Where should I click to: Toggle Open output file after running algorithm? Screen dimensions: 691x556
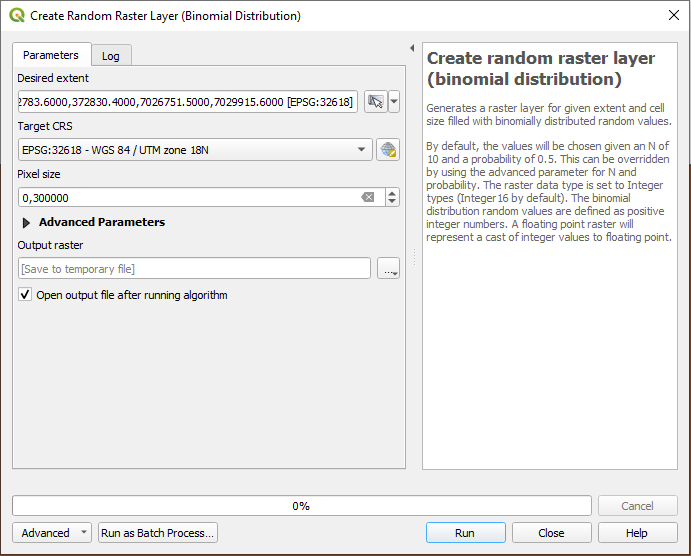tap(25, 294)
